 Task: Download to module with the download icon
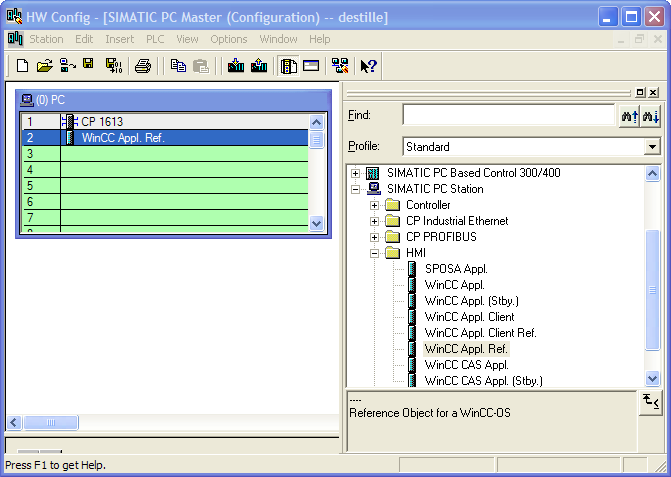236,66
